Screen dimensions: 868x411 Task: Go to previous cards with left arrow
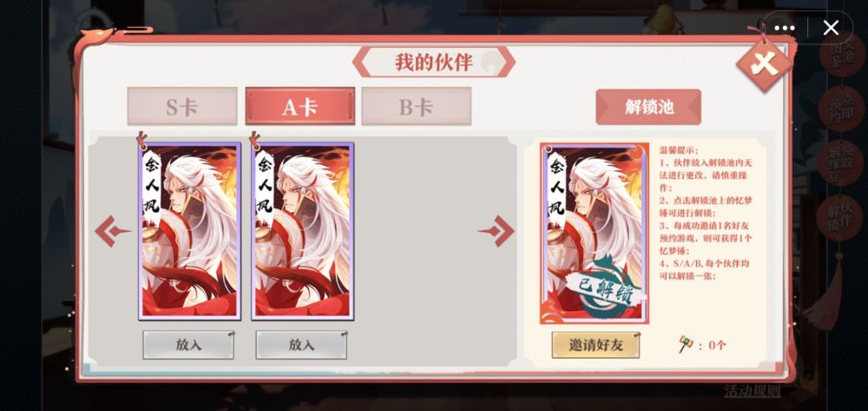point(112,231)
